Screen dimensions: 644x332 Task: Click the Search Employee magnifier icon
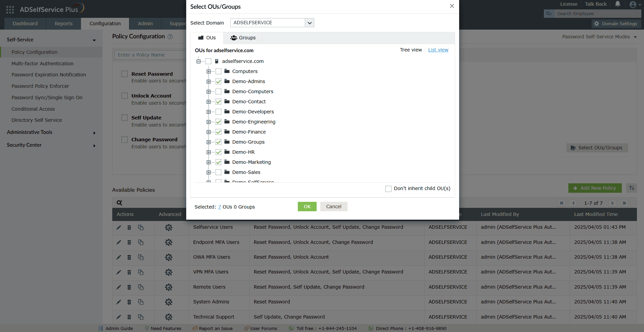549,14
